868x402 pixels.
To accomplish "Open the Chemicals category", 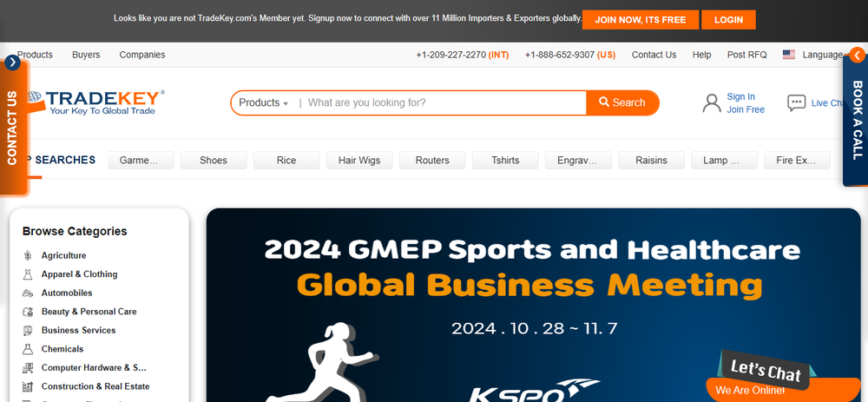I will tap(62, 349).
